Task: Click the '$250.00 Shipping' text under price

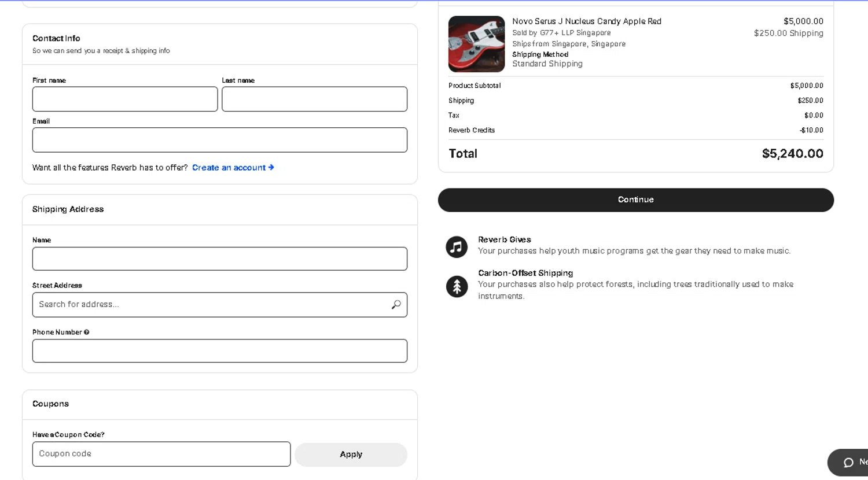Action: coord(788,34)
